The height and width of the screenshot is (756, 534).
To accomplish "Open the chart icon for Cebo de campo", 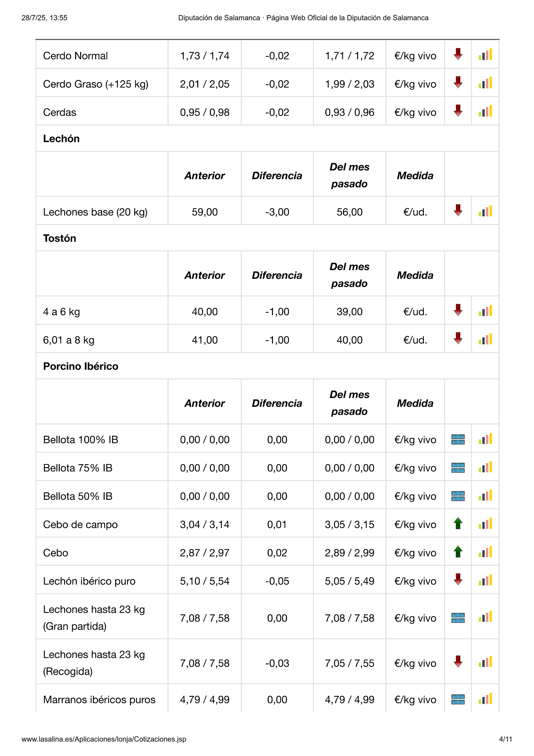I will click(485, 524).
